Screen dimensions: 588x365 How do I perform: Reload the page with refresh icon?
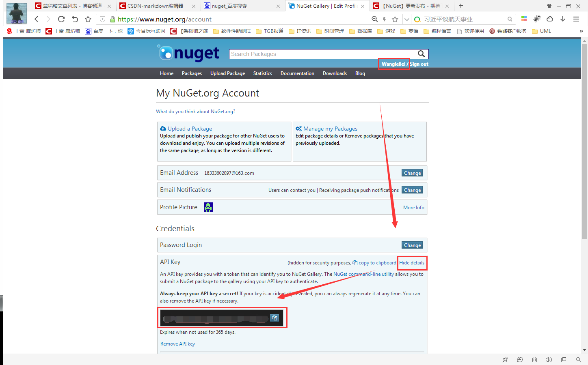61,19
